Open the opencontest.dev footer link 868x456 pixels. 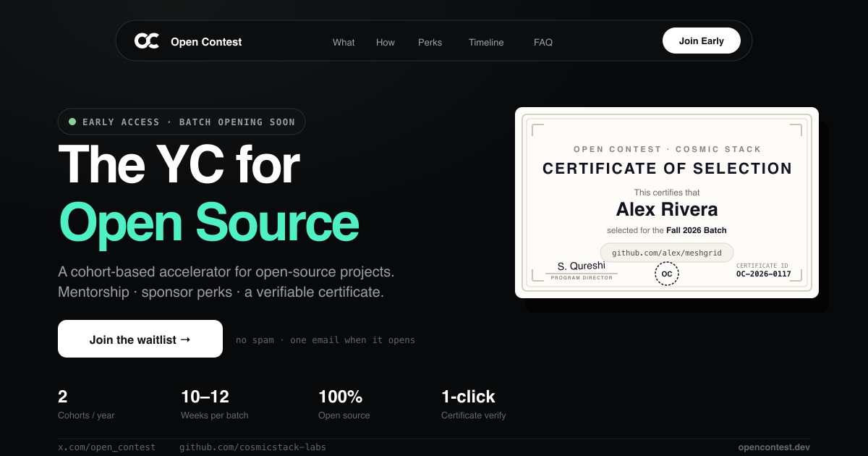(x=774, y=447)
